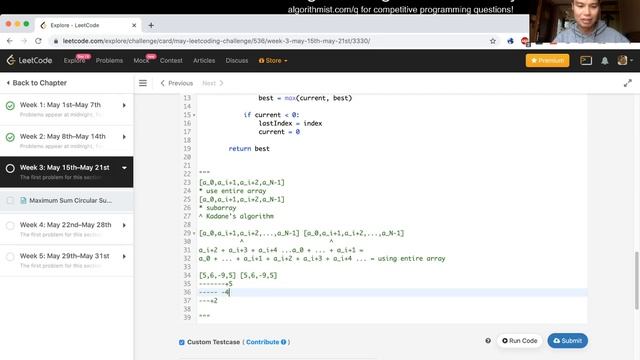The height and width of the screenshot is (360, 640).
Task: Click the Maximum Sum Circular Su... item text
Action: point(70,200)
